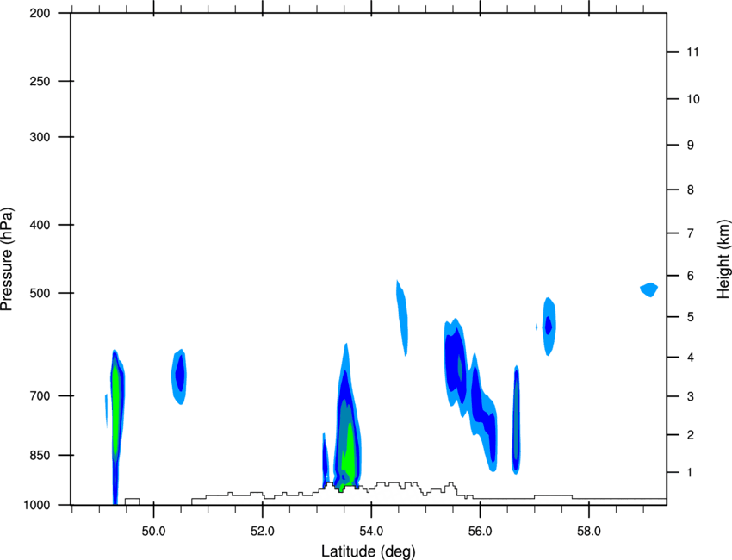Click the 9 km height label

[x=690, y=146]
